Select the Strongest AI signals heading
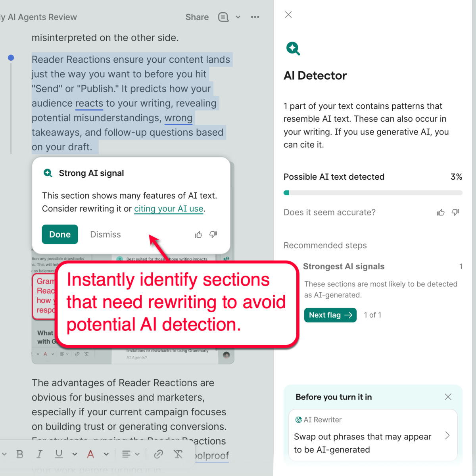The width and height of the screenshot is (476, 476). (344, 267)
